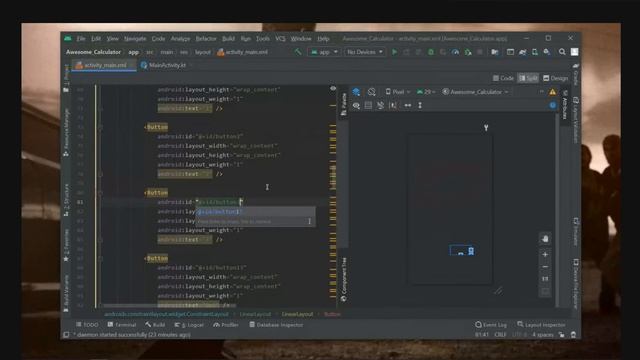The height and width of the screenshot is (360, 640).
Task: Open the Palette side panel
Action: pos(344,104)
